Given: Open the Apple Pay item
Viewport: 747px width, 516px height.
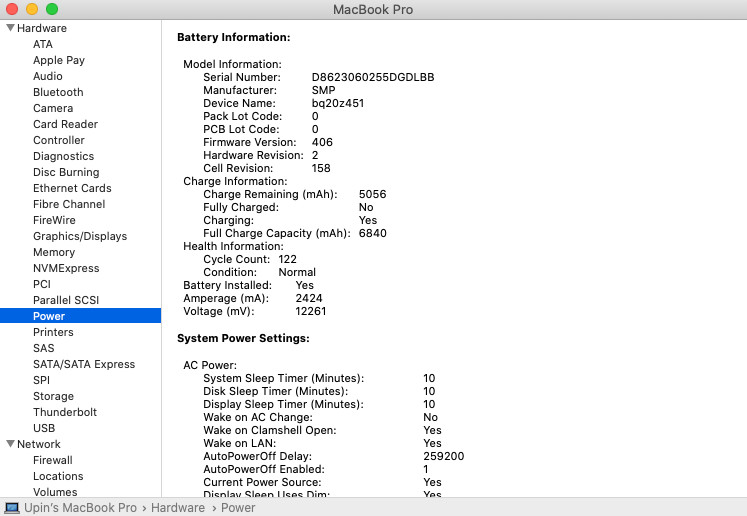Looking at the screenshot, I should coord(59,60).
